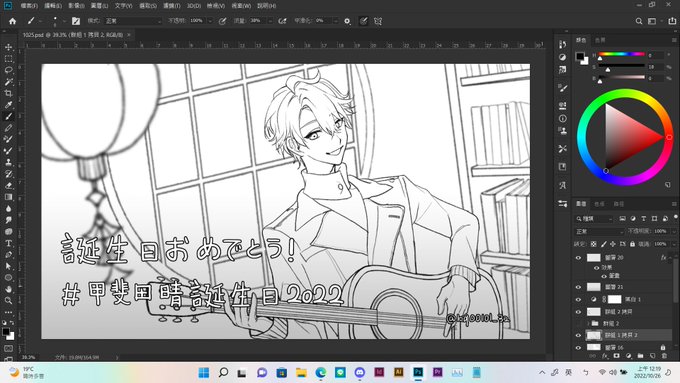680x383 pixels.
Task: Select the Zoom tool in toolbar
Action: pyautogui.click(x=8, y=301)
